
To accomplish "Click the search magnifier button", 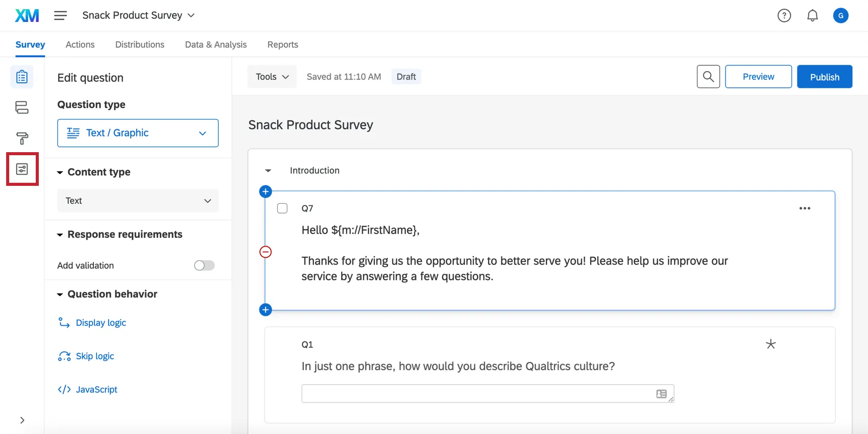I will [708, 77].
